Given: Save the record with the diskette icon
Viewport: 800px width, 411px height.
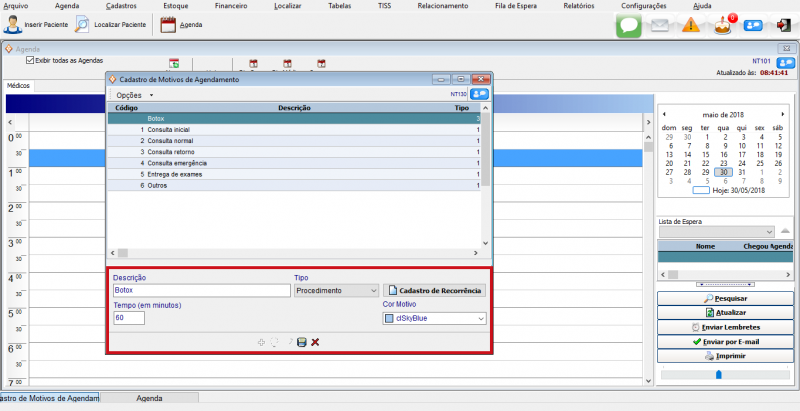Looking at the screenshot, I should [301, 342].
